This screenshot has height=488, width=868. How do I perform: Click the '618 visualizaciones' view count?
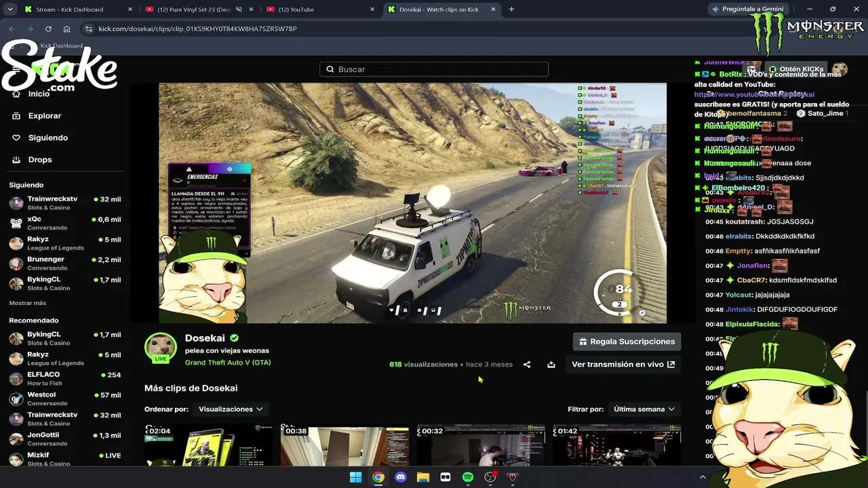[x=423, y=365]
